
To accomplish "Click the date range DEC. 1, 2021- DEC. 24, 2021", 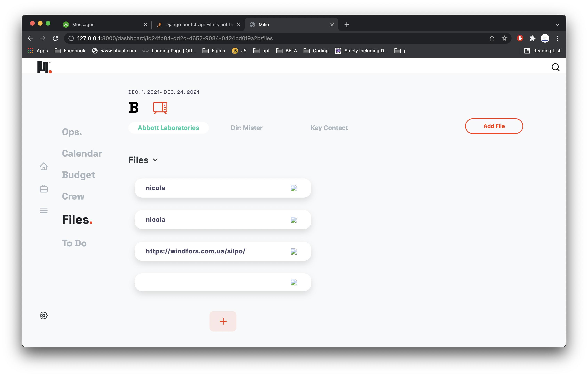I will click(164, 92).
